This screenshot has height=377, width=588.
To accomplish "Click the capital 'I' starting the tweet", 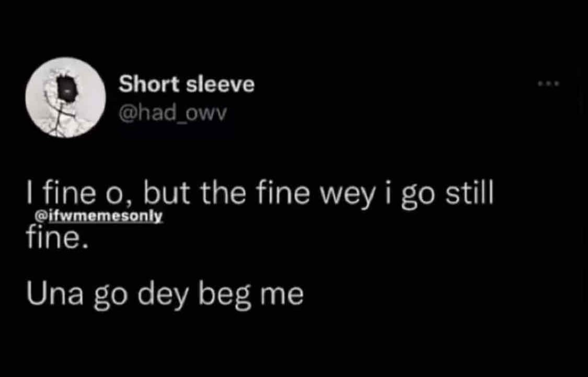I will 29,193.
